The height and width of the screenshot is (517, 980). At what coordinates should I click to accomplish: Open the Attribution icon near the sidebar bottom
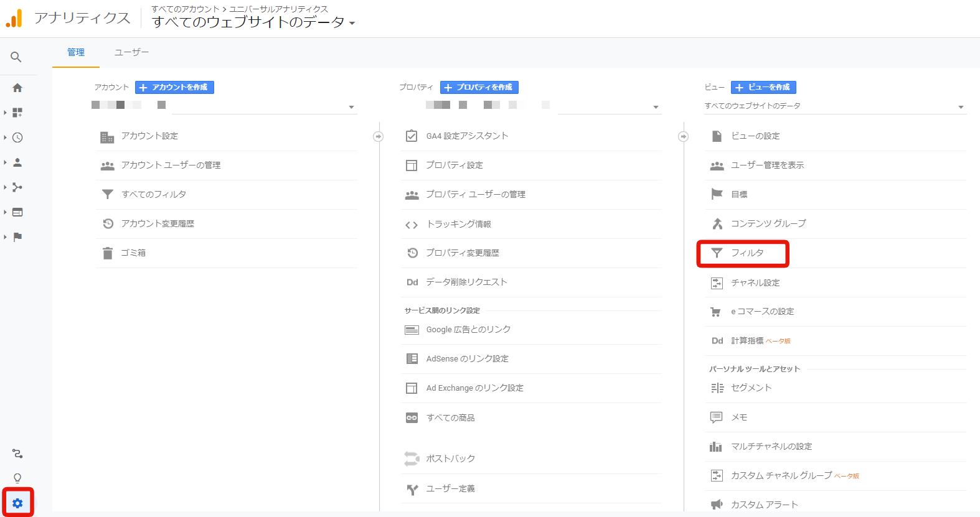[17, 454]
